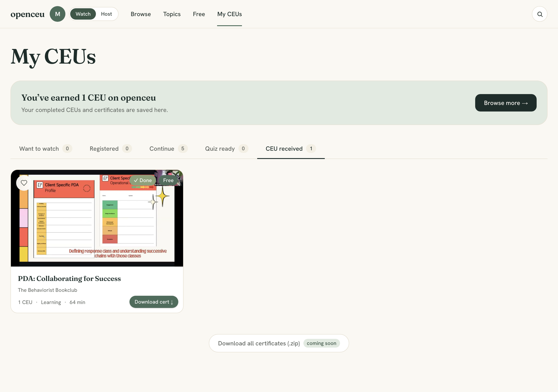Click the CEU received count badge 1
The width and height of the screenshot is (558, 392).
point(311,149)
